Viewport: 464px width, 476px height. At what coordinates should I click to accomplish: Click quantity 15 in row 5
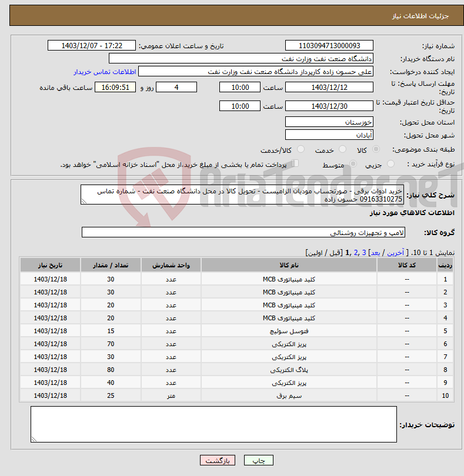pyautogui.click(x=111, y=331)
